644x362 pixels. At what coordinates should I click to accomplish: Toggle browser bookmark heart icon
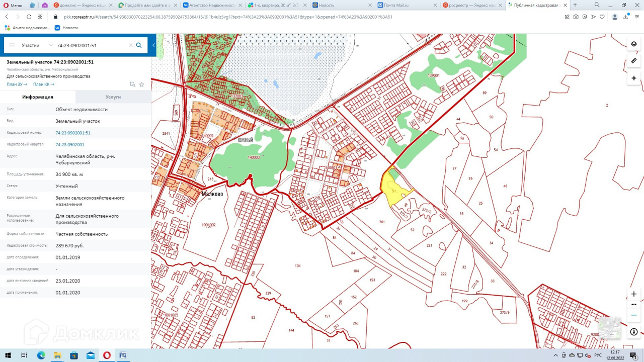tap(602, 17)
